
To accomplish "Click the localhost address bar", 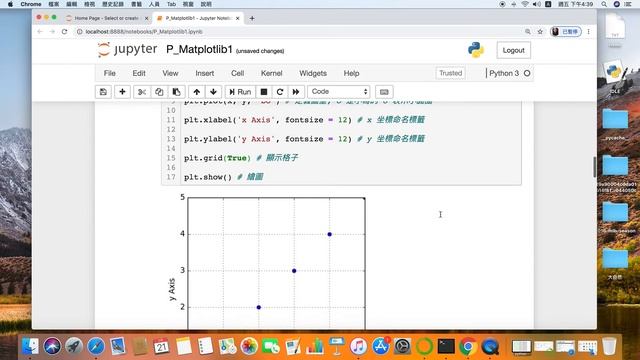I will click(x=298, y=31).
